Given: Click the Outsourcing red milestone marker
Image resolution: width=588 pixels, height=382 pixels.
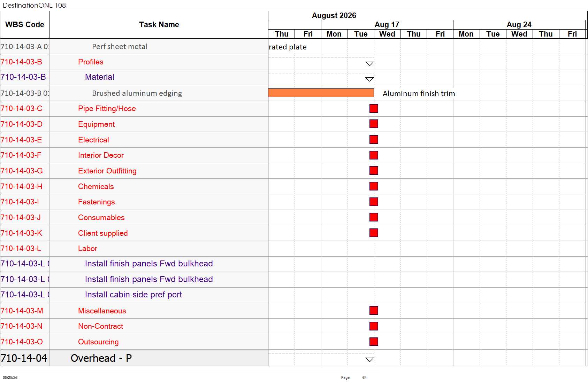Looking at the screenshot, I should 374,342.
